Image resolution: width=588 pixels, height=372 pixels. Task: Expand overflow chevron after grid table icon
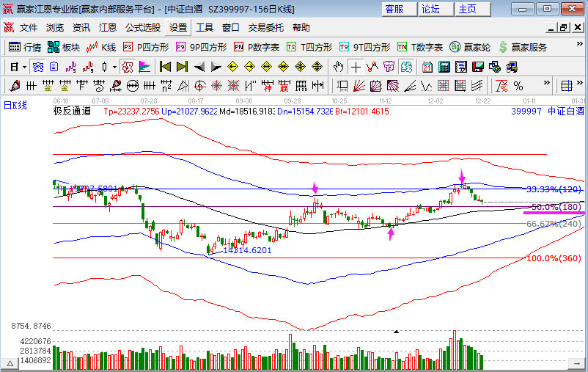tap(580, 83)
